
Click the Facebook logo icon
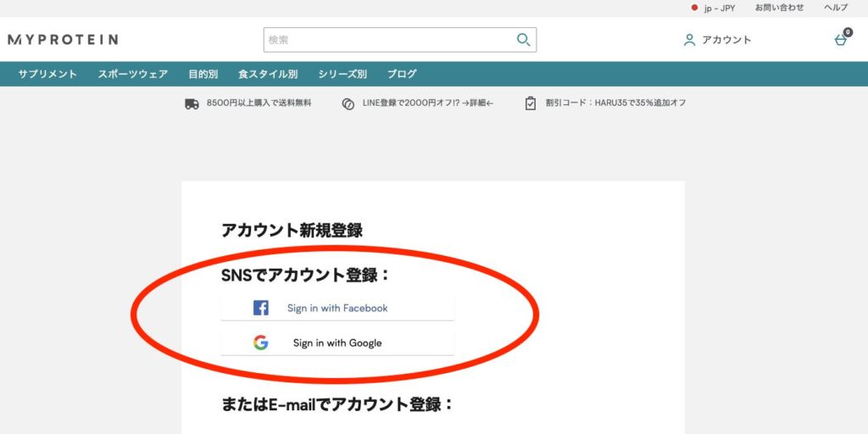click(261, 308)
